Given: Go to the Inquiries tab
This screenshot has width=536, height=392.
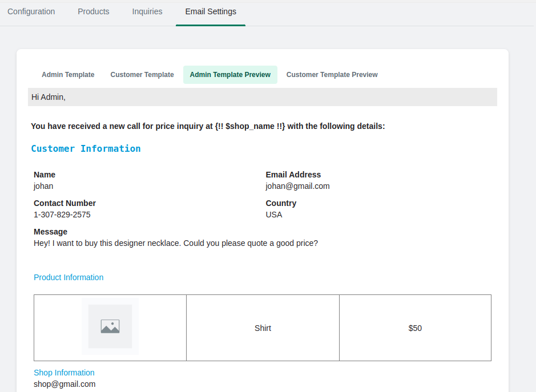Looking at the screenshot, I should pyautogui.click(x=147, y=11).
